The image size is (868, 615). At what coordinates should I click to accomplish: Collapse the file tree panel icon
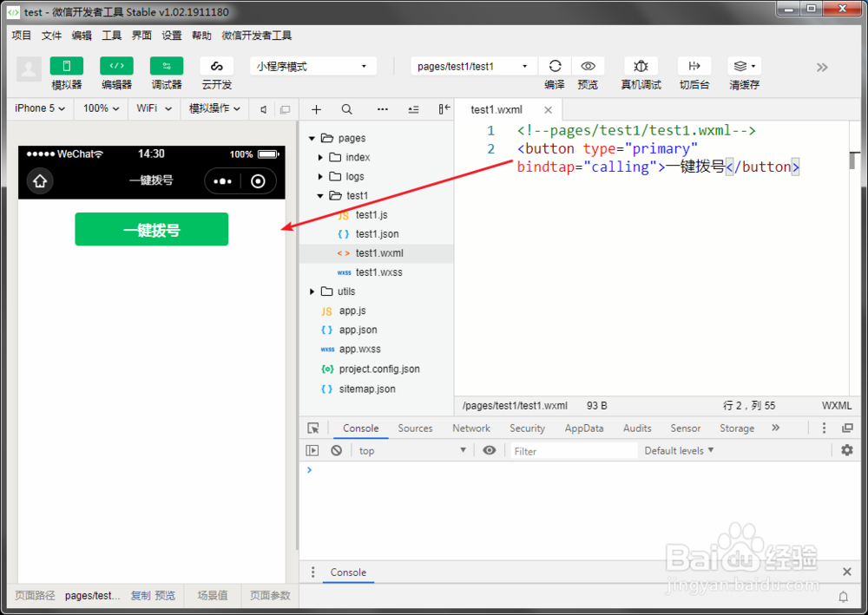(444, 109)
